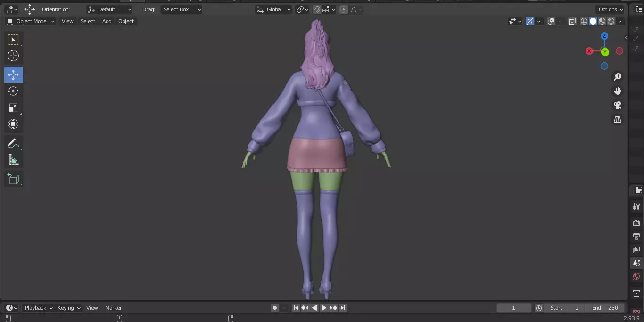The height and width of the screenshot is (322, 644).
Task: Open selectability and visibility dropdown
Action: click(515, 21)
